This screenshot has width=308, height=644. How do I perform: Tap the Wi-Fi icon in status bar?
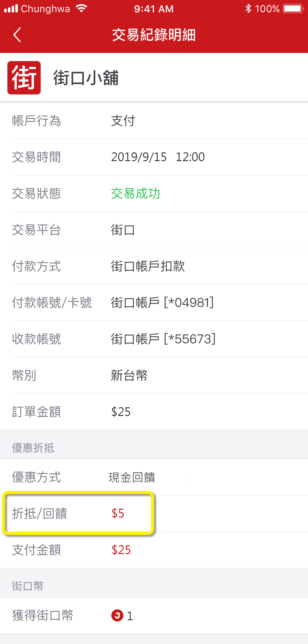tap(81, 9)
